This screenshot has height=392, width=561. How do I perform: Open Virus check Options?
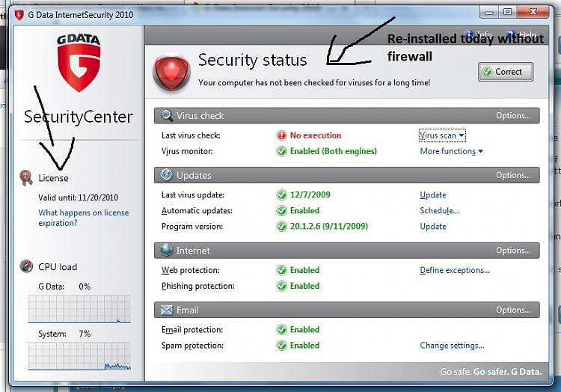513,115
